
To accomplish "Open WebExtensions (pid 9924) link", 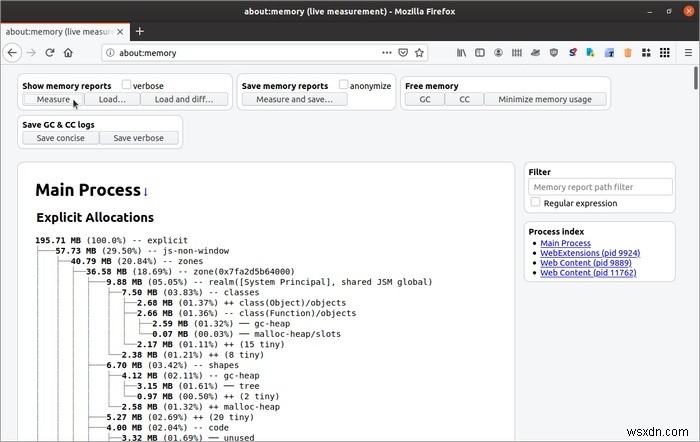I will 590,253.
